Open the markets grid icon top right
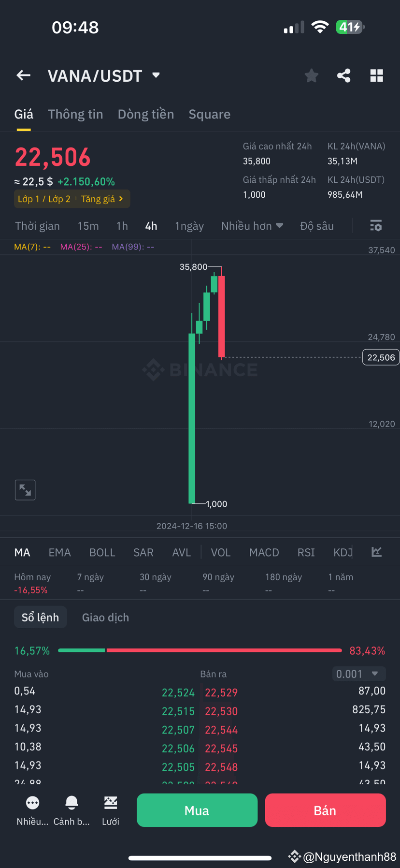This screenshot has height=868, width=400. (x=376, y=75)
